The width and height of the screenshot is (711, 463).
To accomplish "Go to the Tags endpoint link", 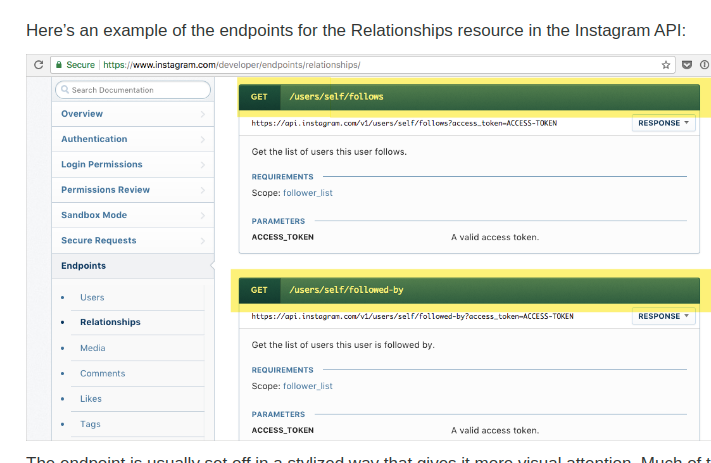I will 90,424.
